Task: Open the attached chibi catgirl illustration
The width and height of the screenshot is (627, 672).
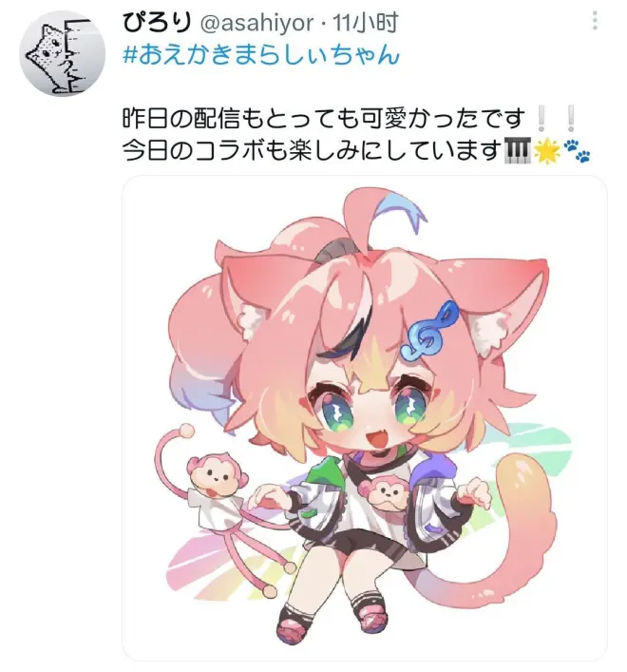Action: pos(365,417)
